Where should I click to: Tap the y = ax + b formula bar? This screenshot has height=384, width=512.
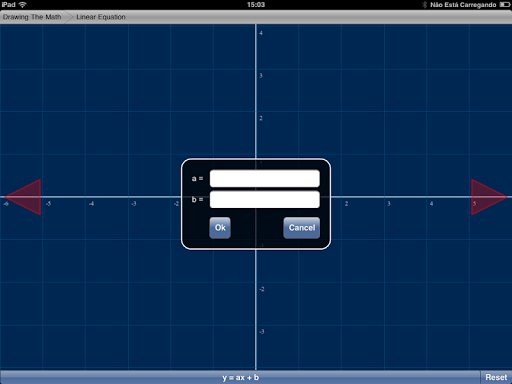240,377
